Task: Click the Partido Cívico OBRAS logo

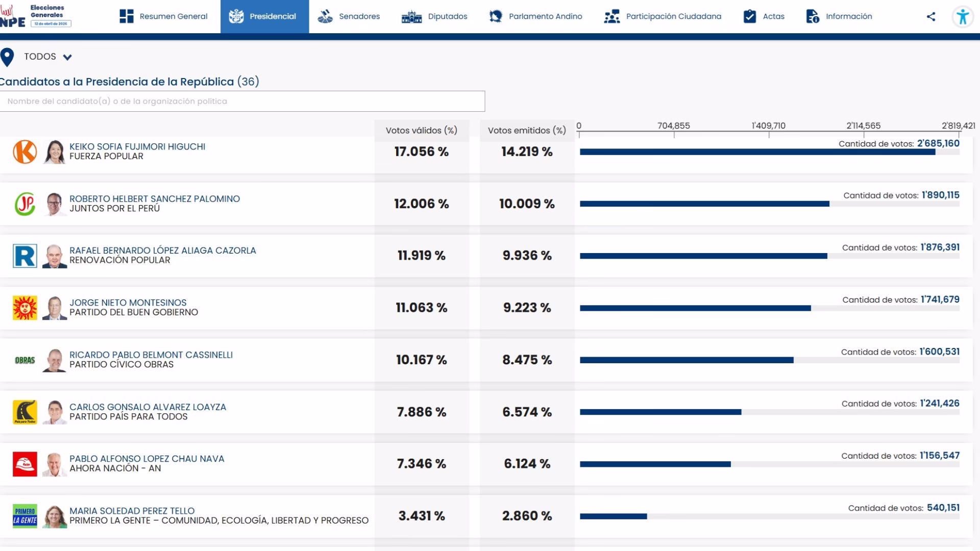Action: (25, 360)
